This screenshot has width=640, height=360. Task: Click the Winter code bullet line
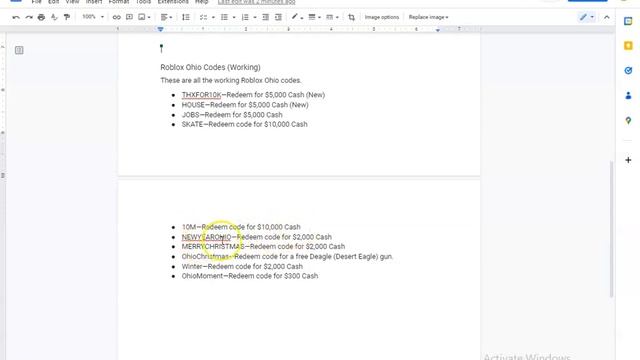coord(242,267)
